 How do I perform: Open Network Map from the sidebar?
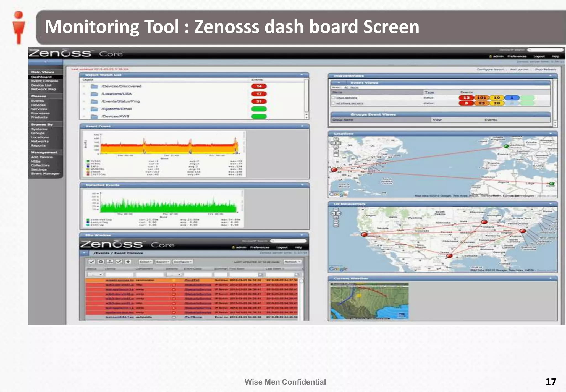pyautogui.click(x=43, y=89)
